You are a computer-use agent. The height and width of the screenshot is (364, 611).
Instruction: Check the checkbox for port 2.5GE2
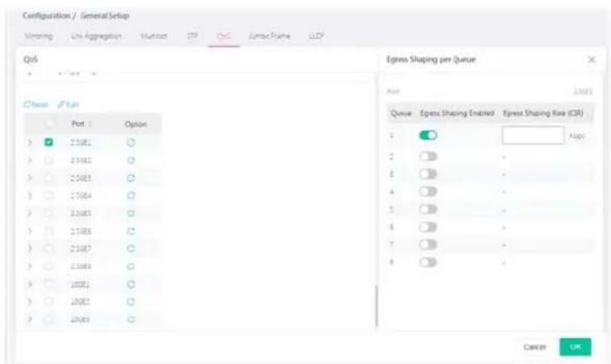tap(48, 160)
